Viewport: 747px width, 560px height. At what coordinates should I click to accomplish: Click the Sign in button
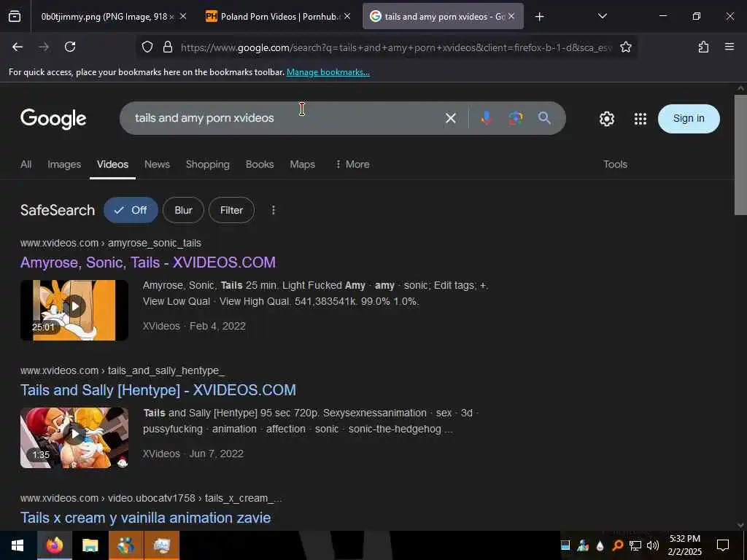click(689, 119)
